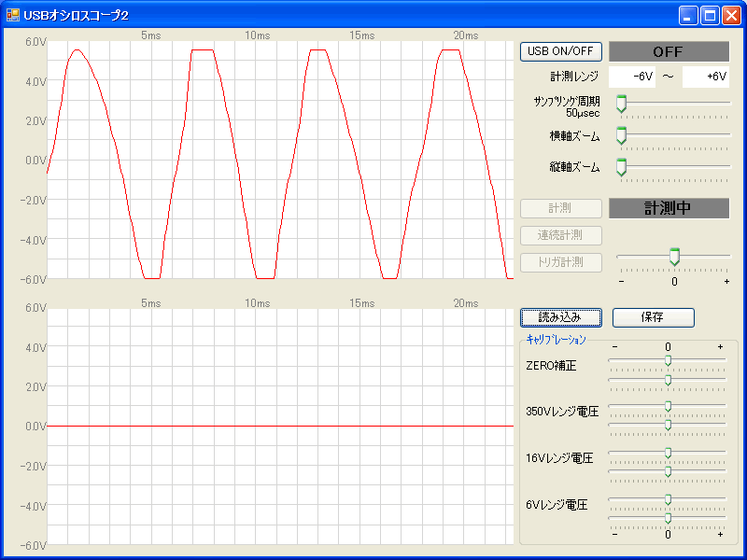Click the lower 6Vレンジ電圧 slider thumb
The image size is (747, 560).
click(668, 518)
